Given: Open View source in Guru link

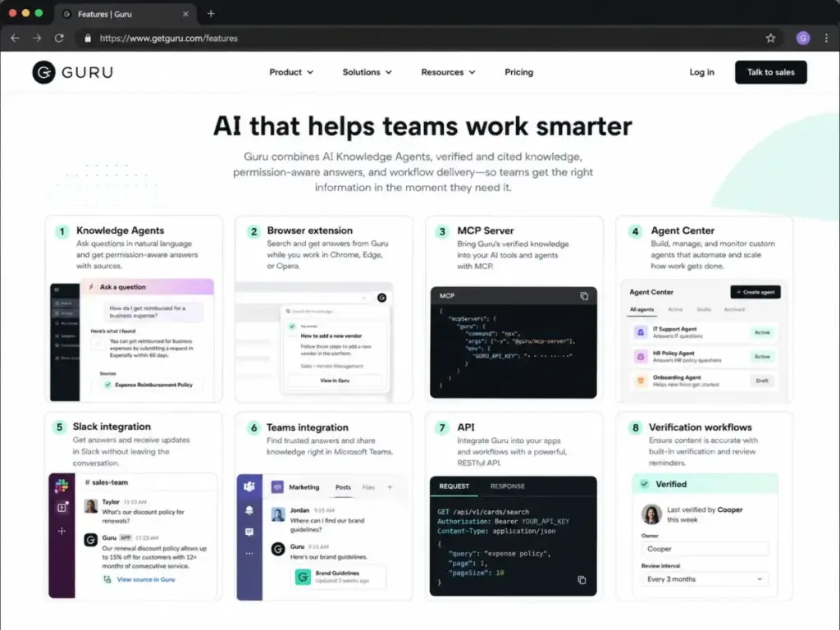Looking at the screenshot, I should (x=146, y=580).
